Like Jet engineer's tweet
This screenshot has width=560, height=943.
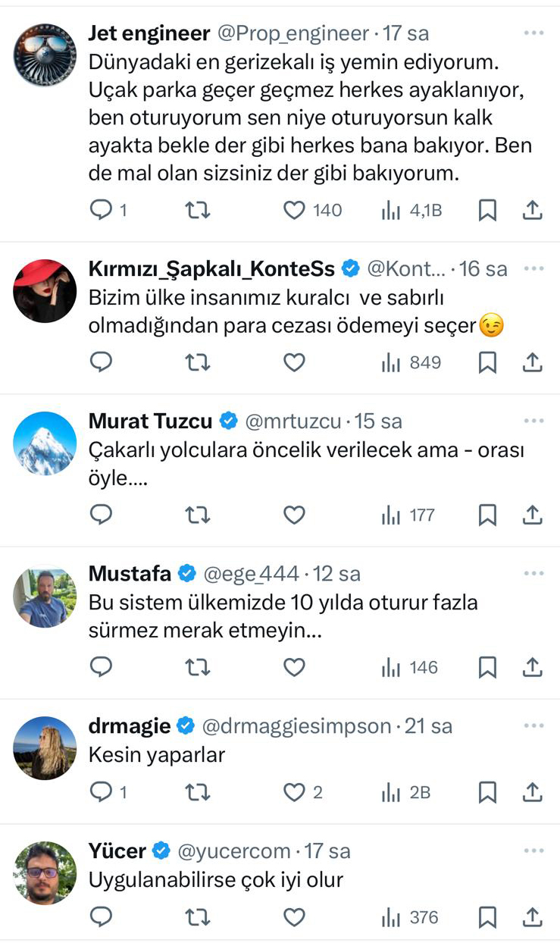(x=294, y=210)
